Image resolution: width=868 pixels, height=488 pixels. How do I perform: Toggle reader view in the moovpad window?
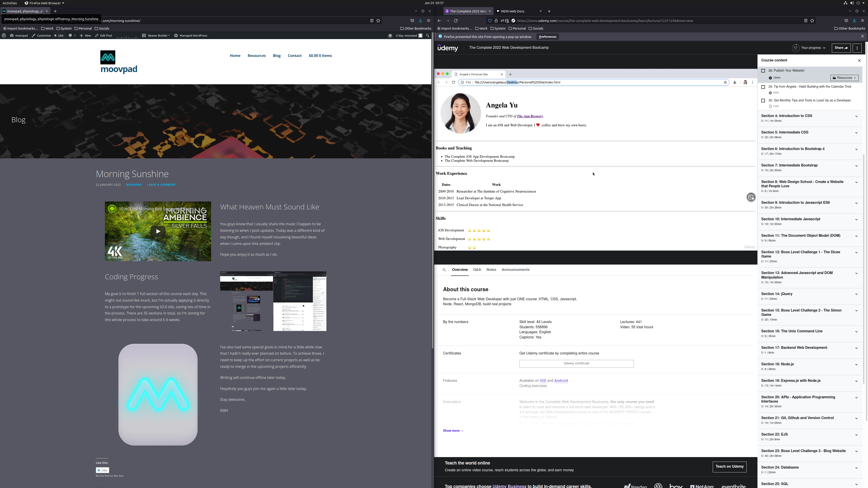tap(372, 21)
